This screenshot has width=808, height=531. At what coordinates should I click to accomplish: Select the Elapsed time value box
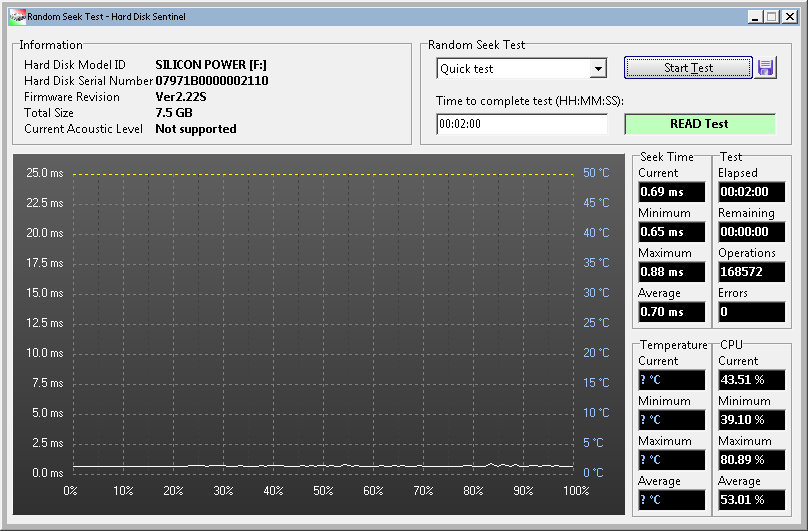pos(751,192)
